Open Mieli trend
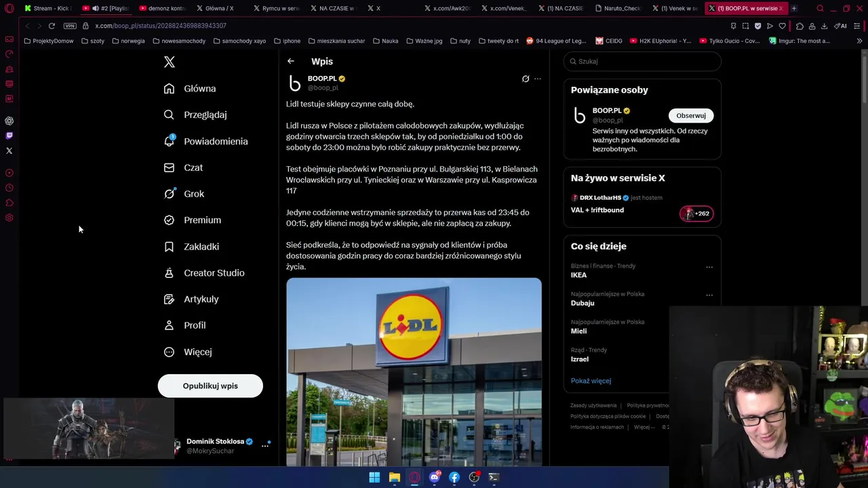This screenshot has width=868, height=488. [x=578, y=331]
